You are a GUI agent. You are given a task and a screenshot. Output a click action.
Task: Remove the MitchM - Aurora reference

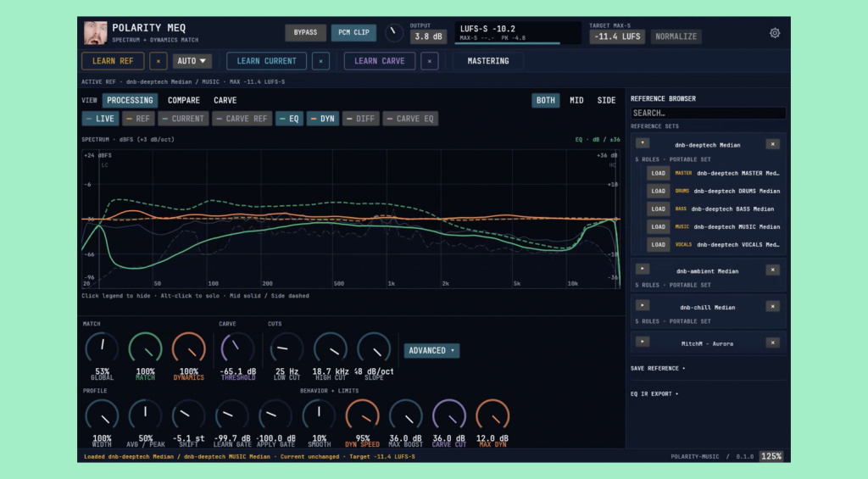click(x=773, y=343)
